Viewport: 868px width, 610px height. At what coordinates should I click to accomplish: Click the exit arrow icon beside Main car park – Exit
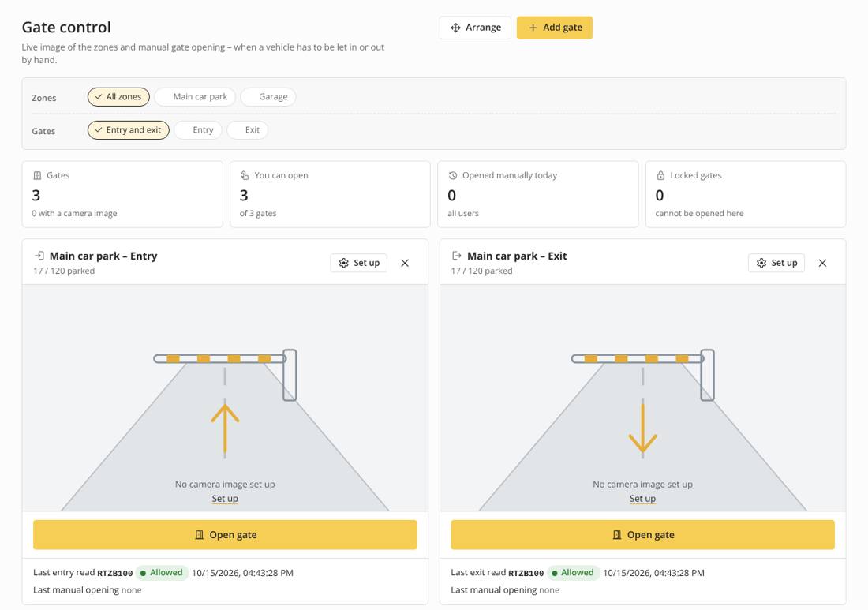pyautogui.click(x=457, y=256)
